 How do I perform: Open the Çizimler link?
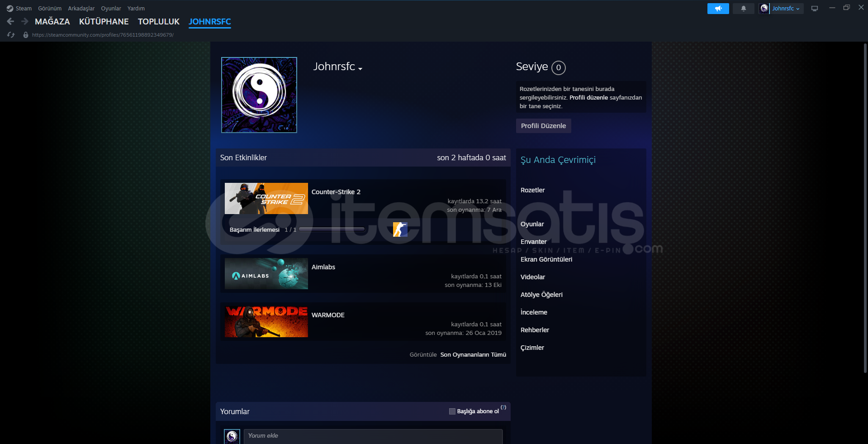(x=532, y=348)
